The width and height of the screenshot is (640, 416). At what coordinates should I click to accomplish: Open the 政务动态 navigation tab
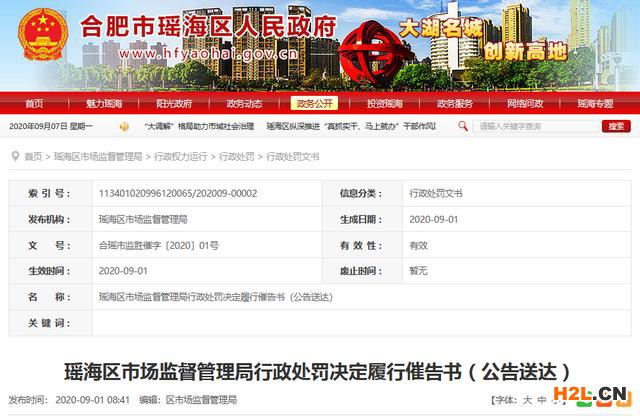coord(245,103)
